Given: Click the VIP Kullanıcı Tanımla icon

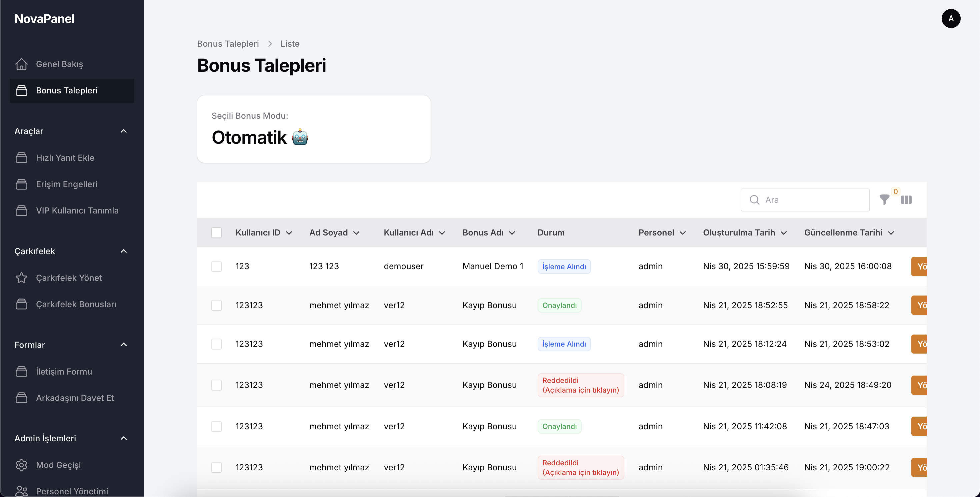Looking at the screenshot, I should click(x=21, y=210).
